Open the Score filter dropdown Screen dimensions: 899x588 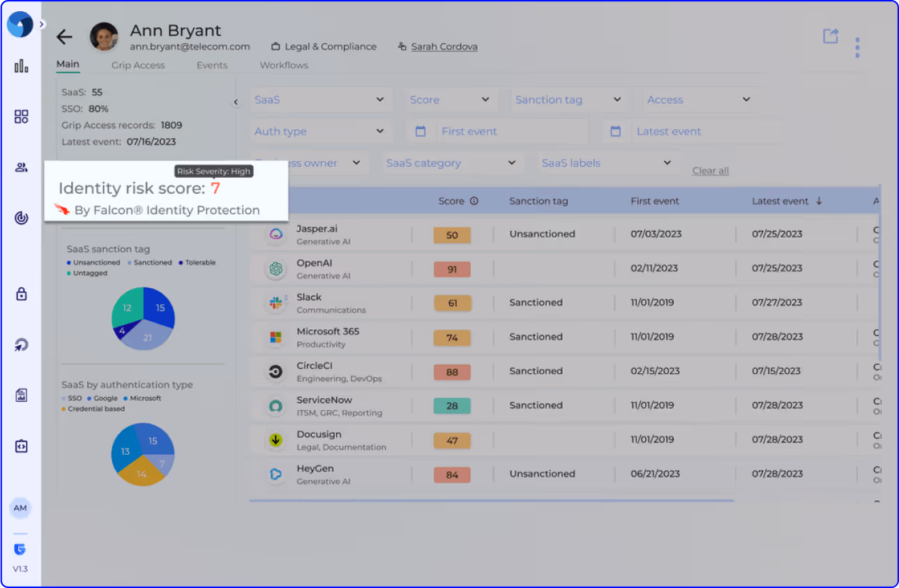(x=453, y=100)
